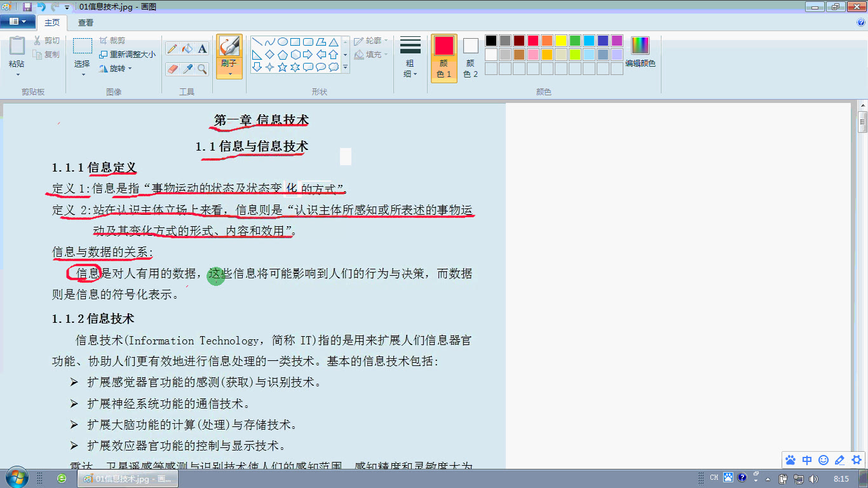Activate Color 1 (颜色1) selector
The height and width of the screenshot is (488, 868).
(x=444, y=57)
